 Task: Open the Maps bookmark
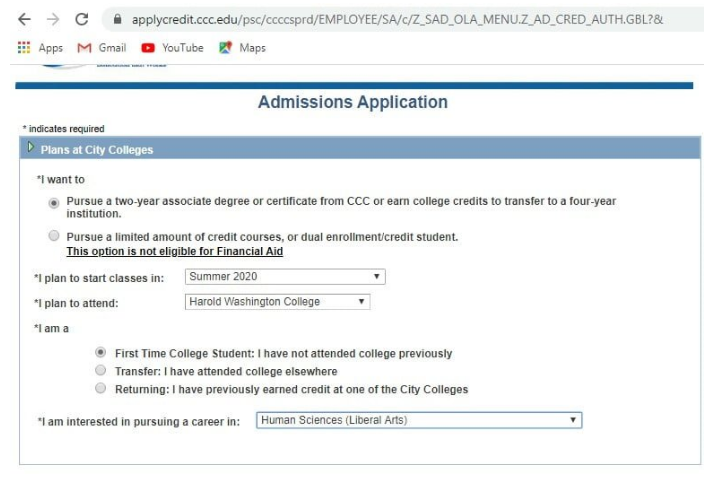pos(243,48)
